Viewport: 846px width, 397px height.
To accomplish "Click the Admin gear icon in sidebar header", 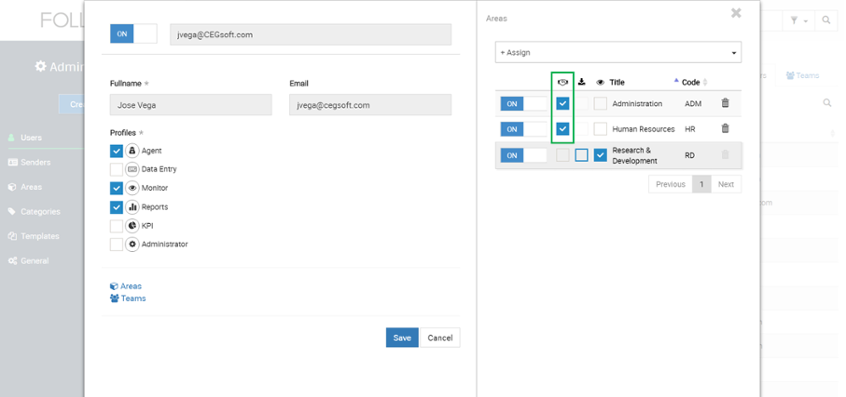I will point(40,66).
